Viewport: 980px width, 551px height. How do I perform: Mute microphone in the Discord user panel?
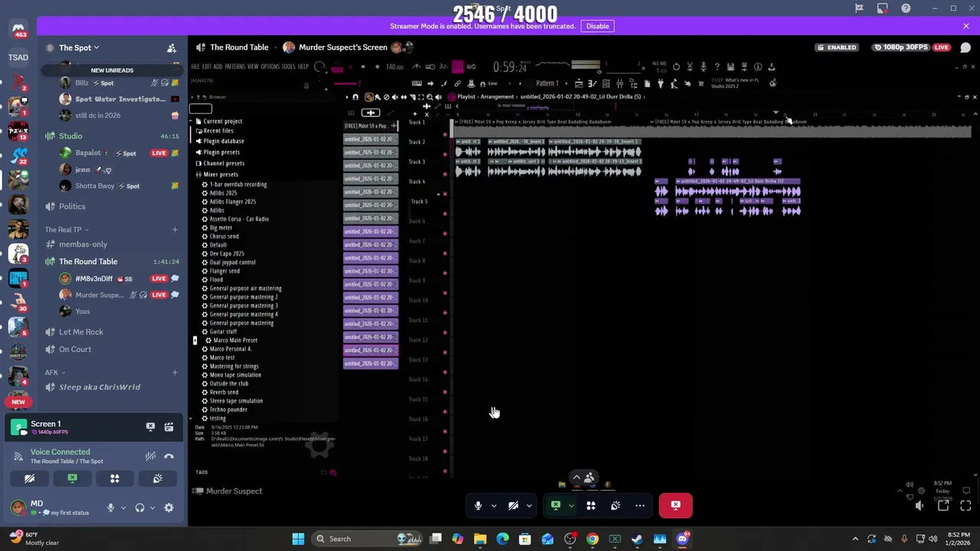pyautogui.click(x=110, y=507)
